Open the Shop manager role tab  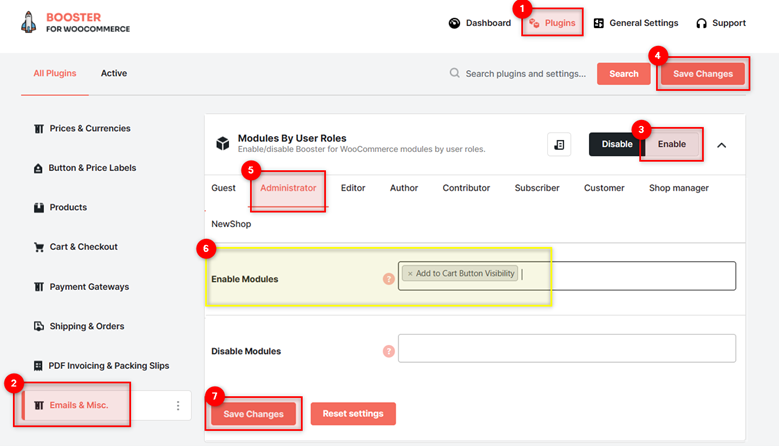[679, 188]
